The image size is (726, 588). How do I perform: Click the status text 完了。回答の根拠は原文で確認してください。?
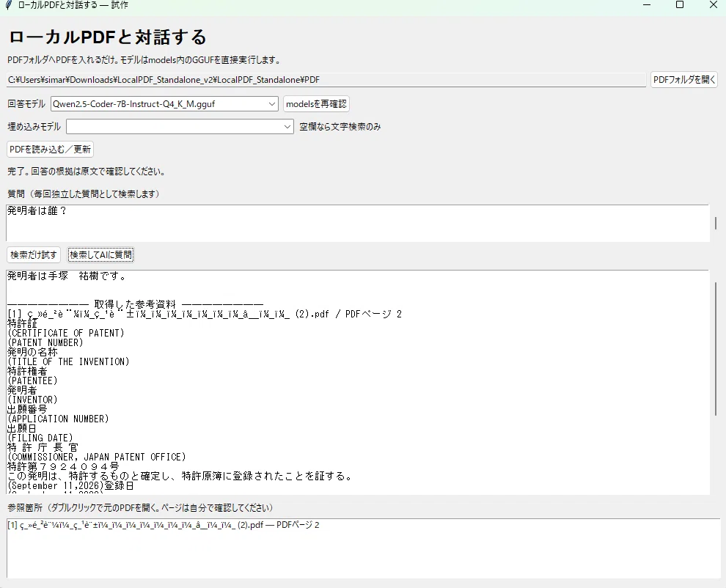tap(87, 172)
